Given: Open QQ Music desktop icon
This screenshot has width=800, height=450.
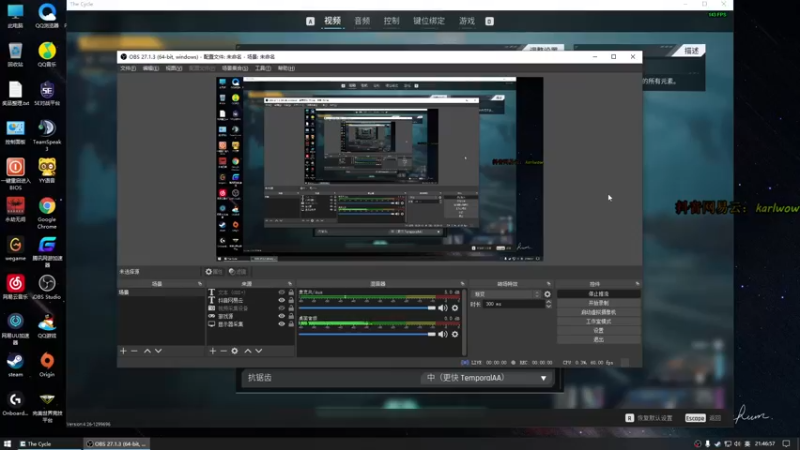Looking at the screenshot, I should coord(47,55).
